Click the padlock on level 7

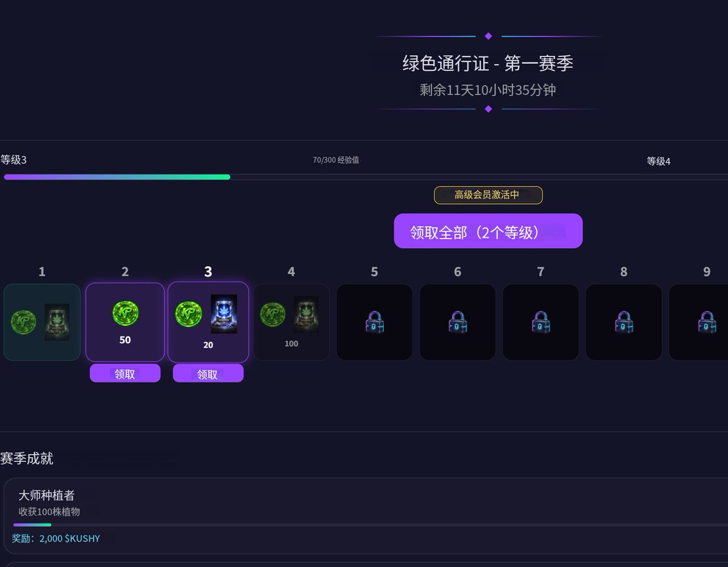[x=541, y=322]
